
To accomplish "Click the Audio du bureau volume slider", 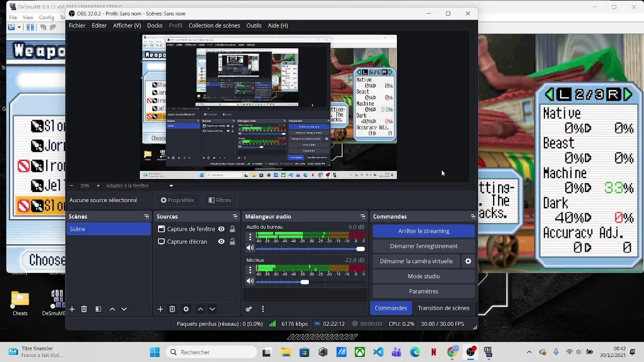I will point(310,249).
